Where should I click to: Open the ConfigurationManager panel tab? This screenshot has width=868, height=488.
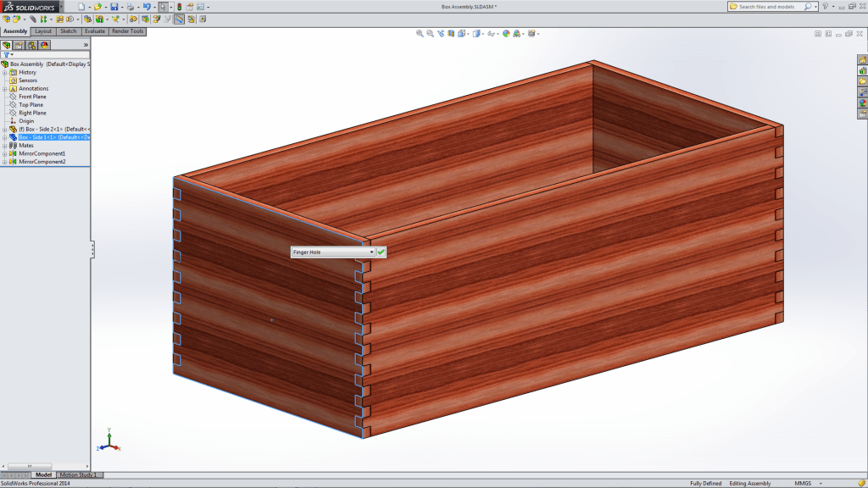coord(31,45)
